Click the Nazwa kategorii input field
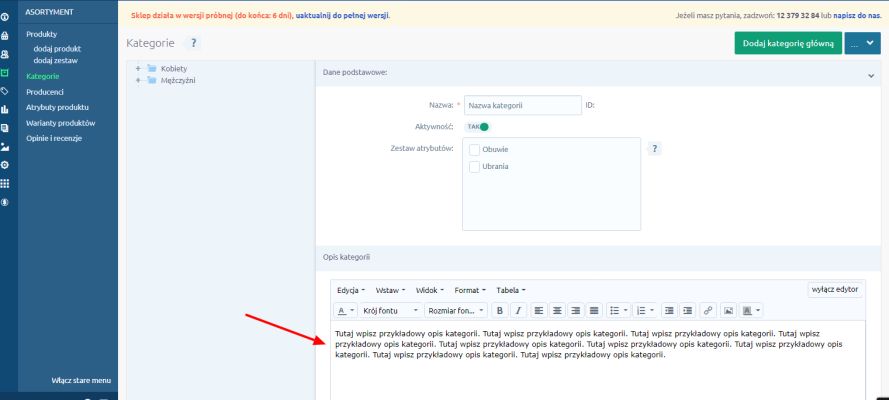Viewport: 889px width, 400px height. click(522, 105)
